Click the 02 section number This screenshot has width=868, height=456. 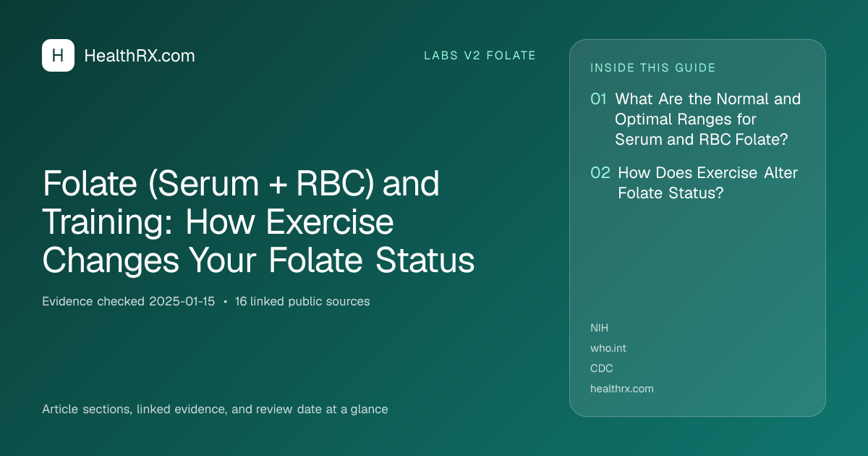coord(600,173)
